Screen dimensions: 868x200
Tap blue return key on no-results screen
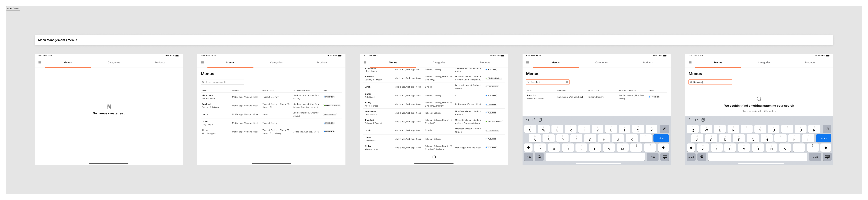[x=824, y=138]
